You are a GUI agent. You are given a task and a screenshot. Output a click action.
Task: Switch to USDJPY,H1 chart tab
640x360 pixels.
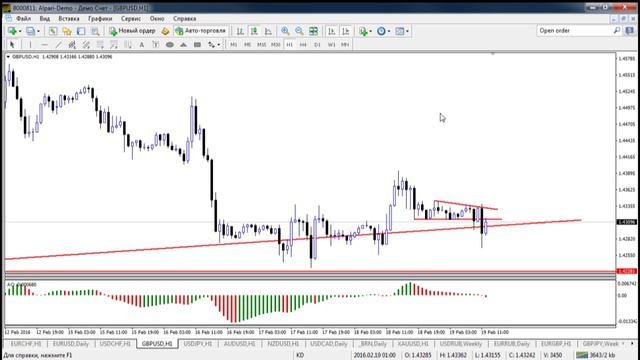click(x=198, y=344)
